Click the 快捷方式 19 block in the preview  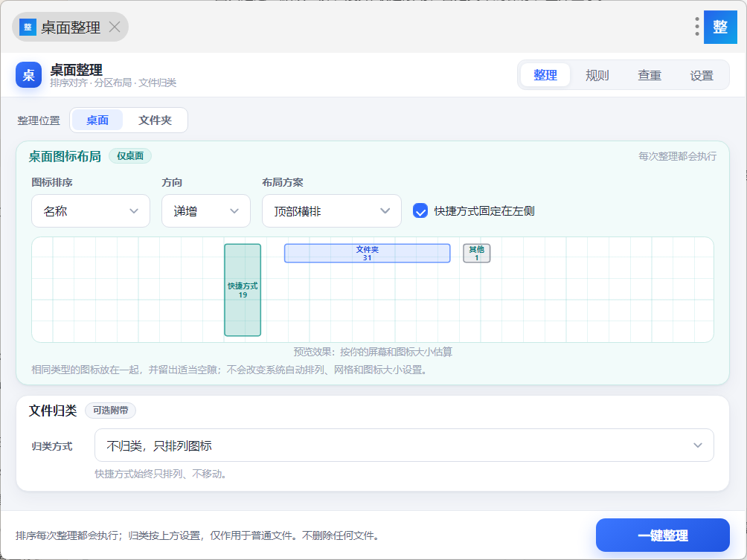tap(243, 290)
